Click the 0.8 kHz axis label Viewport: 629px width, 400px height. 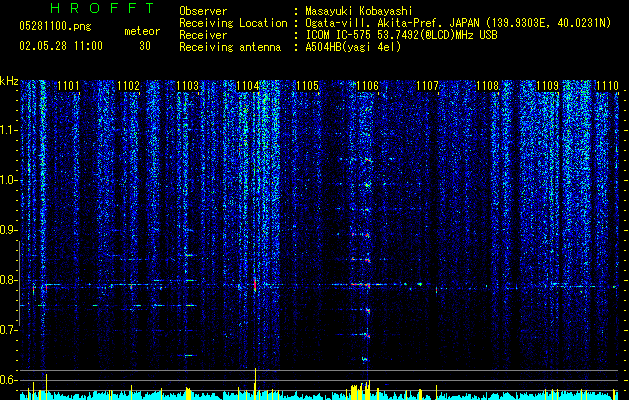click(x=9, y=280)
